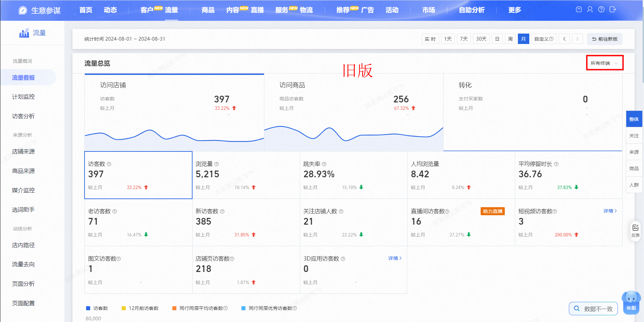Select the 30天 time range
644x322 pixels.
pyautogui.click(x=481, y=39)
